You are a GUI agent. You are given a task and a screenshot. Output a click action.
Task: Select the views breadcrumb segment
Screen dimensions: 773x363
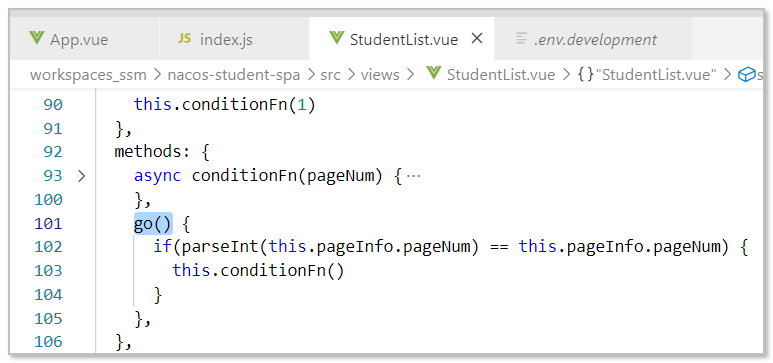[x=380, y=75]
